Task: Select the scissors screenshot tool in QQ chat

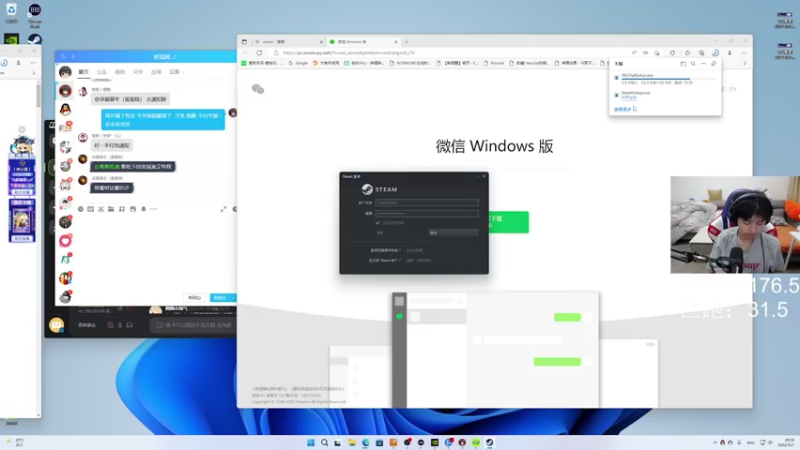Action: 101,209
